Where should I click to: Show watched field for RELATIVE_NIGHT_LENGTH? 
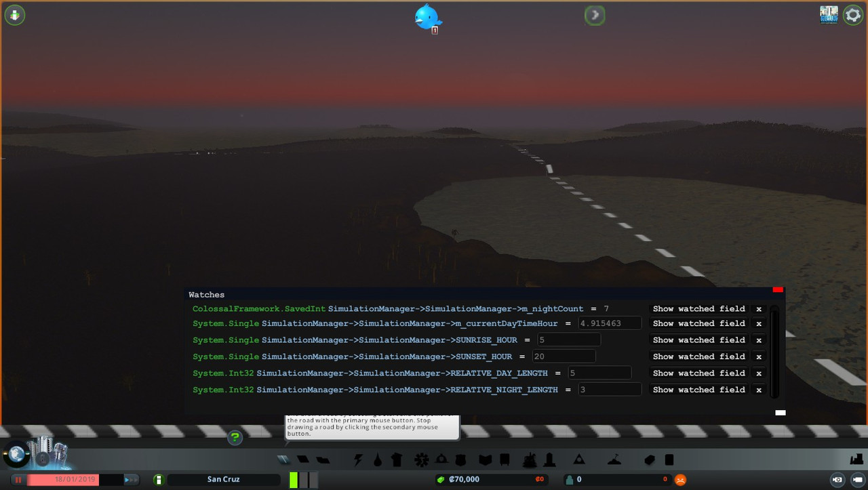pyautogui.click(x=698, y=390)
